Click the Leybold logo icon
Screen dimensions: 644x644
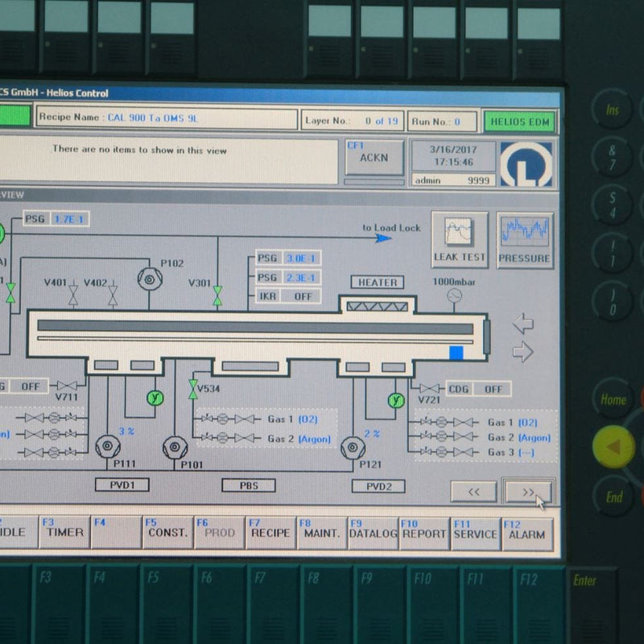(x=526, y=164)
